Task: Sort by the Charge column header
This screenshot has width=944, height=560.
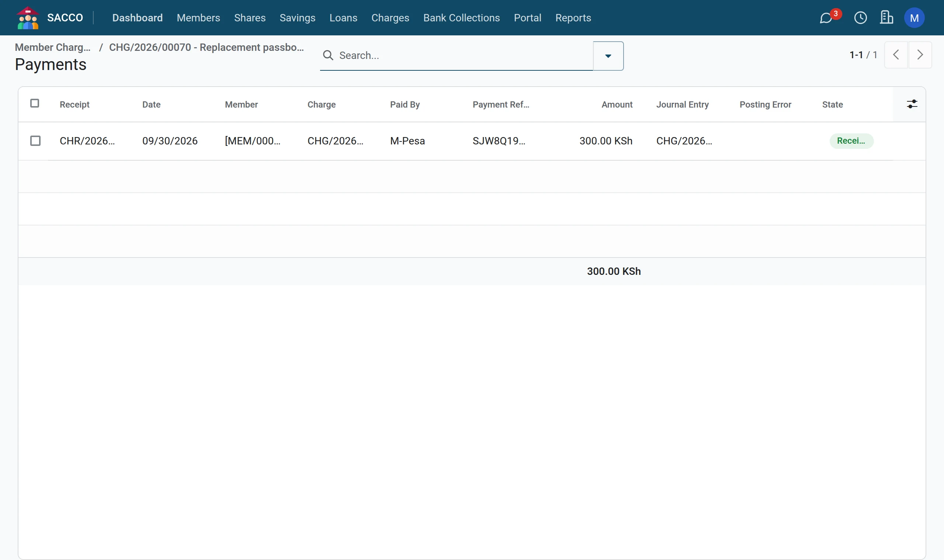Action: [321, 105]
